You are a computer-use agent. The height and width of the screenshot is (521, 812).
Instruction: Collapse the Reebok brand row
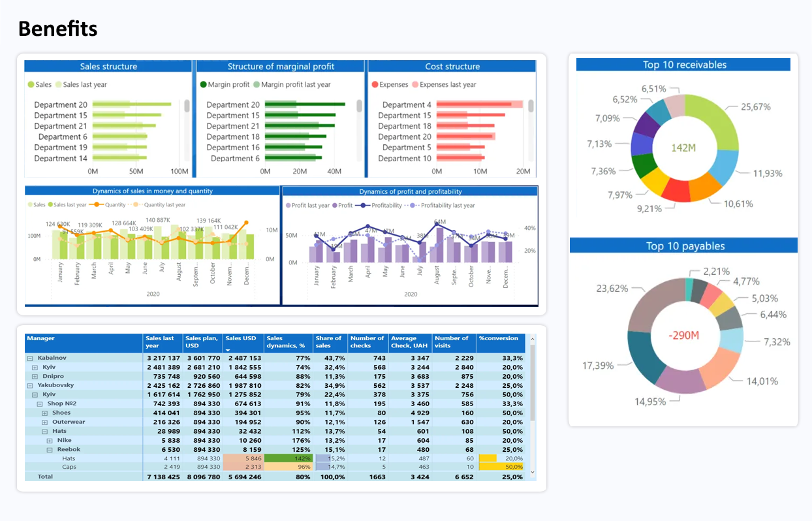point(50,450)
